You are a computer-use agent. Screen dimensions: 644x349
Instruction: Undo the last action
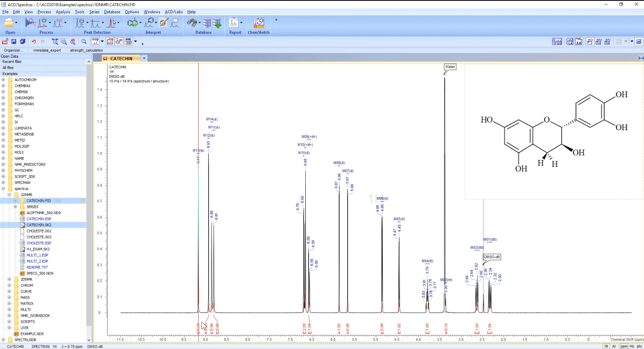pos(34,42)
